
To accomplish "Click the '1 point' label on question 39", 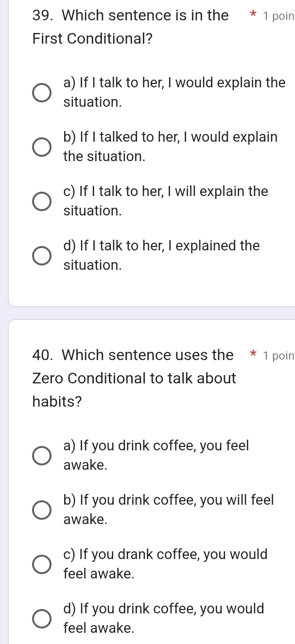I will tap(278, 16).
